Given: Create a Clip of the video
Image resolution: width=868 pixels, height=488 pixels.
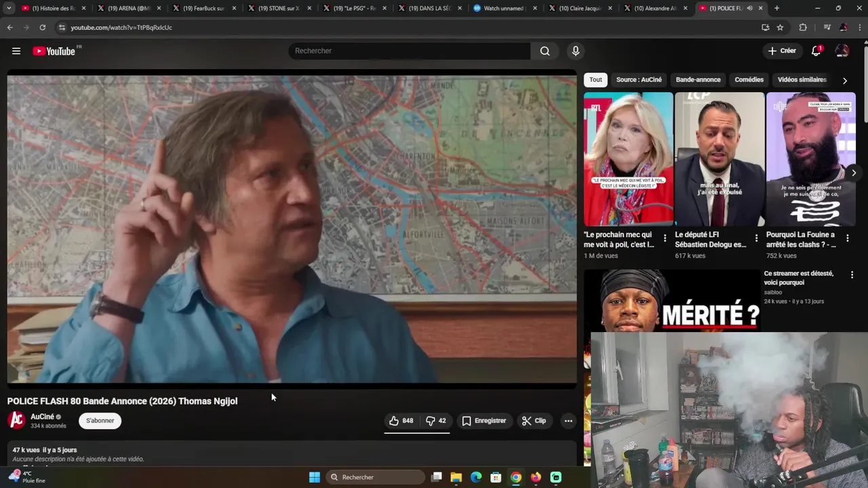Looking at the screenshot, I should [x=534, y=421].
